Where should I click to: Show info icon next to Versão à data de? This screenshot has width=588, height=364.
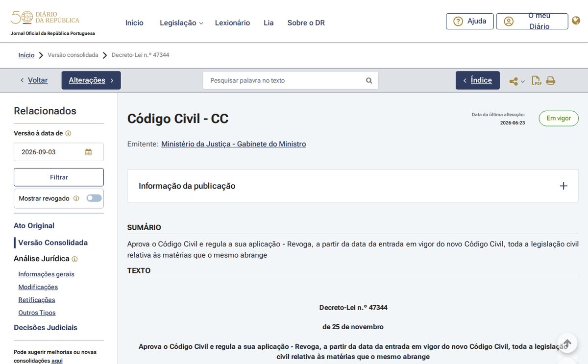(x=69, y=133)
